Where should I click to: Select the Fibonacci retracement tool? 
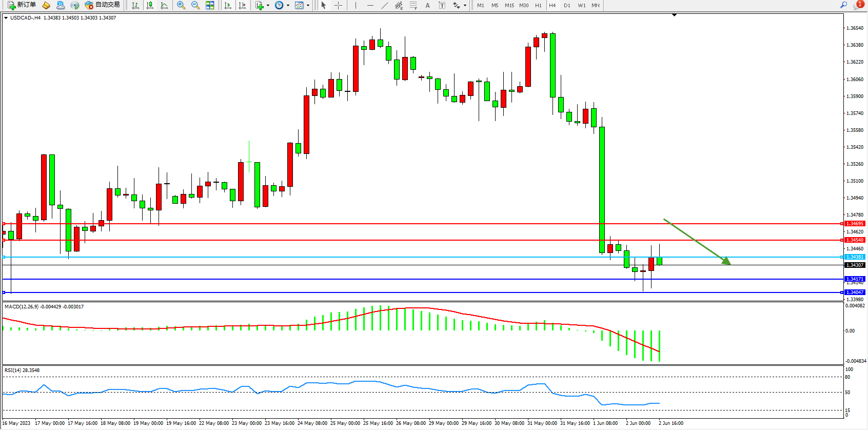coord(413,5)
